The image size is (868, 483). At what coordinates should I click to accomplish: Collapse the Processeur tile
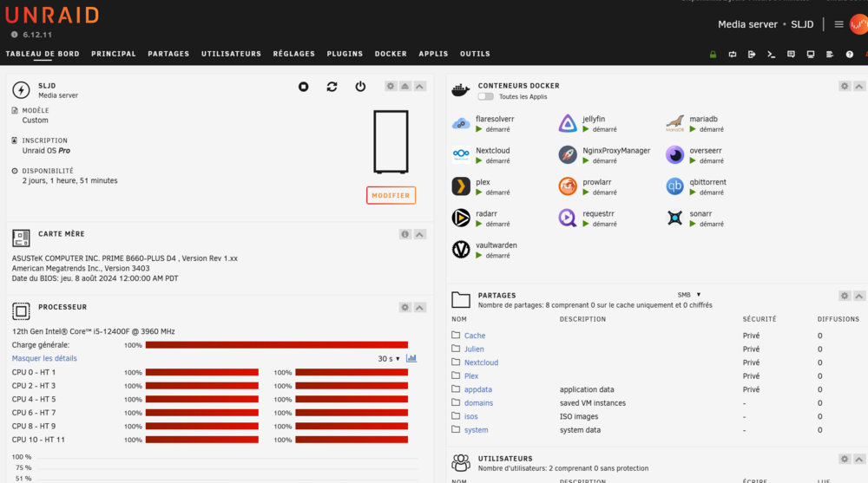tap(420, 308)
